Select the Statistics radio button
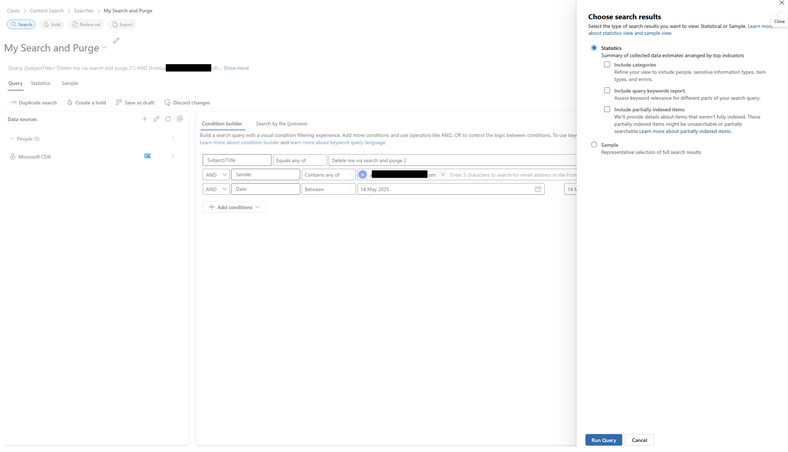 tap(594, 48)
